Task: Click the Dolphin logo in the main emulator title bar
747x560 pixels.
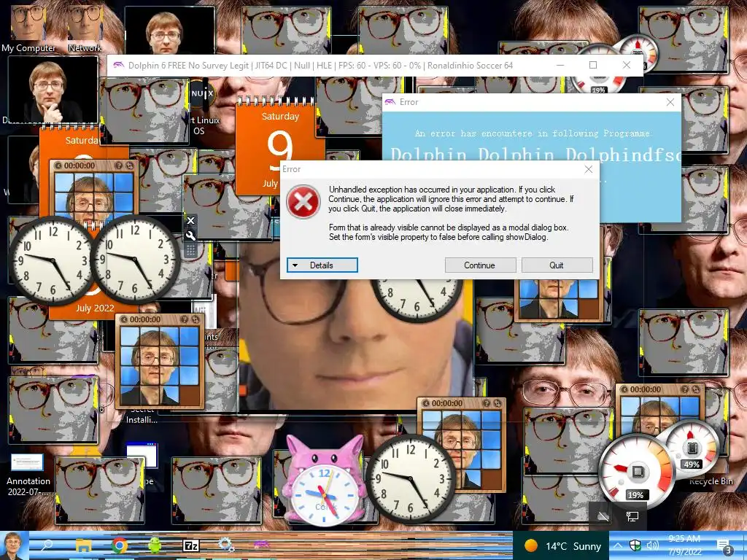Action: pyautogui.click(x=119, y=65)
